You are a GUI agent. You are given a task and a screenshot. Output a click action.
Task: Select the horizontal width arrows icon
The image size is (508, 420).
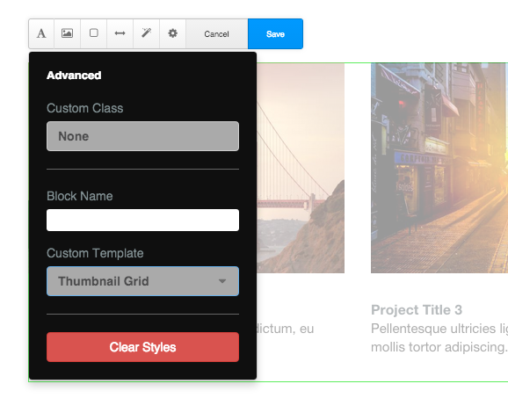120,33
